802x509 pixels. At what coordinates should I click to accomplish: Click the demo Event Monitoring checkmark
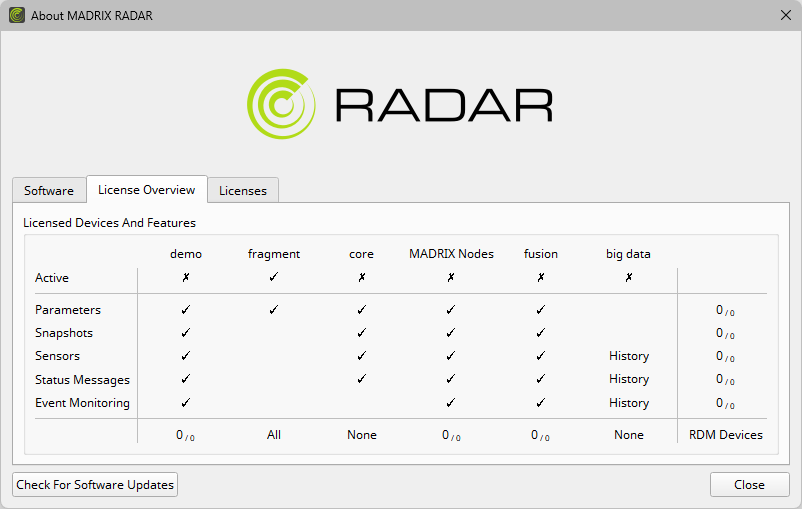[x=186, y=403]
